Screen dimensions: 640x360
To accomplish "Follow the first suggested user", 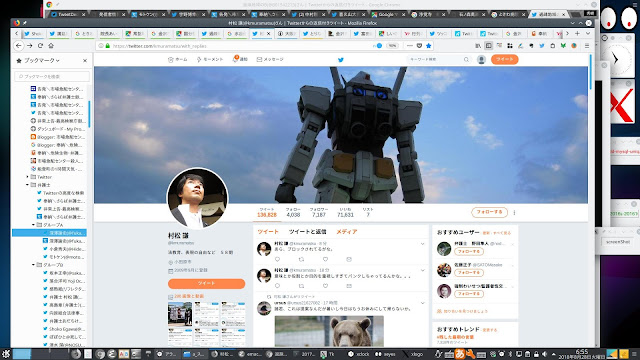I will (x=469, y=251).
